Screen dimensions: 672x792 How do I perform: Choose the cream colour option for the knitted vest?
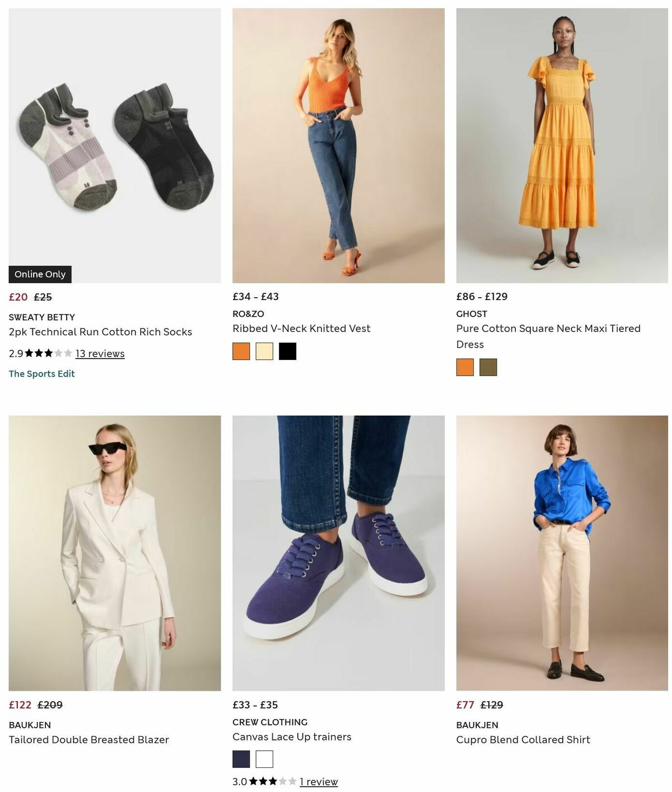(x=264, y=352)
